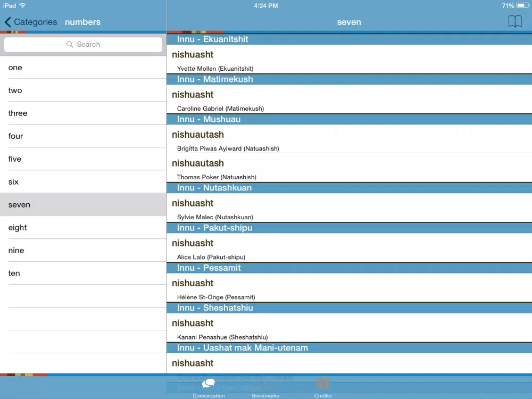
Task: Open the Bookmarks tab
Action: [265, 388]
